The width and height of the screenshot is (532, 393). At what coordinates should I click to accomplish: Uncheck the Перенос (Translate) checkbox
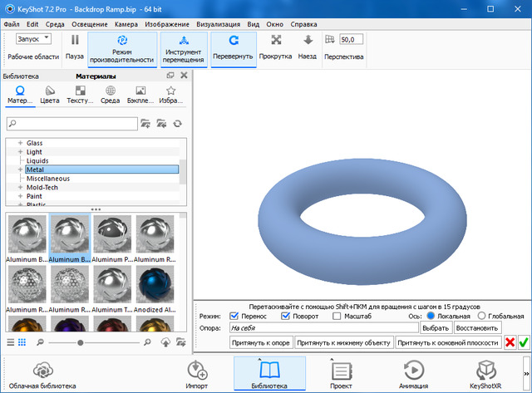[234, 316]
